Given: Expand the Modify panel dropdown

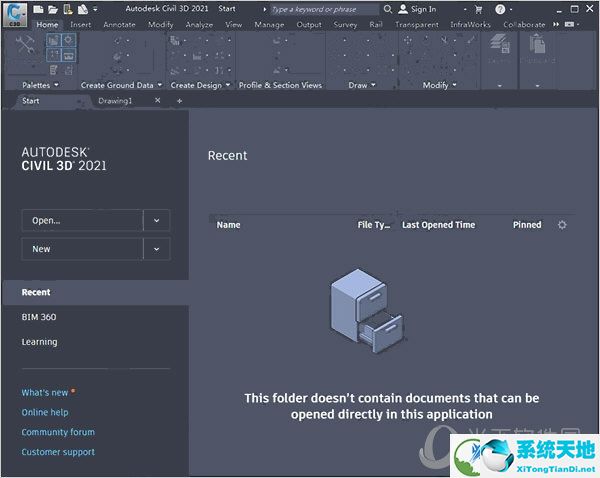Looking at the screenshot, I should (x=454, y=85).
